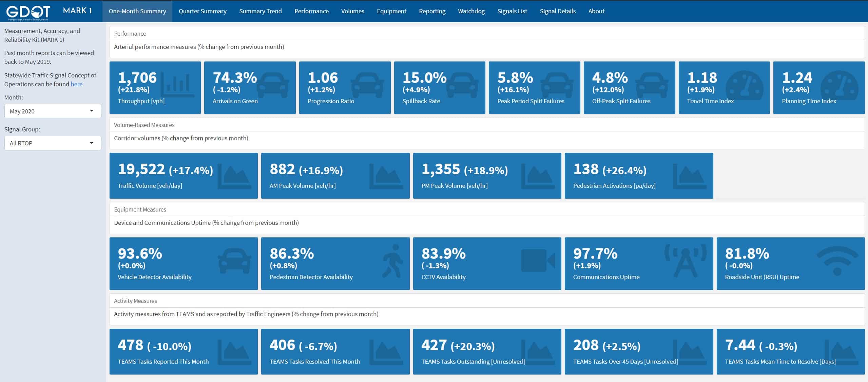Open the Watchdog tab
Image resolution: width=868 pixels, height=382 pixels.
click(471, 11)
